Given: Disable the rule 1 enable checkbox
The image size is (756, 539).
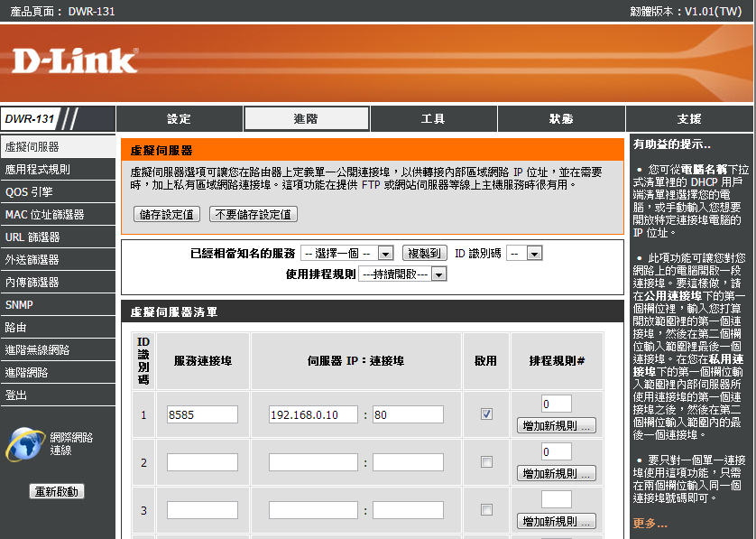Looking at the screenshot, I should click(x=486, y=414).
